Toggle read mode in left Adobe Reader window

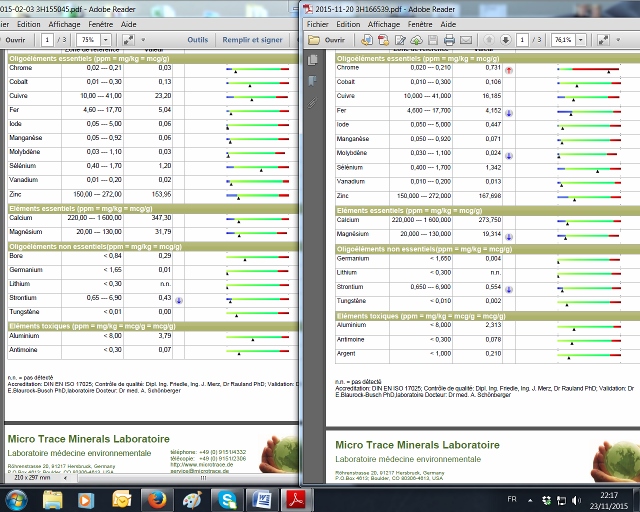[129, 40]
